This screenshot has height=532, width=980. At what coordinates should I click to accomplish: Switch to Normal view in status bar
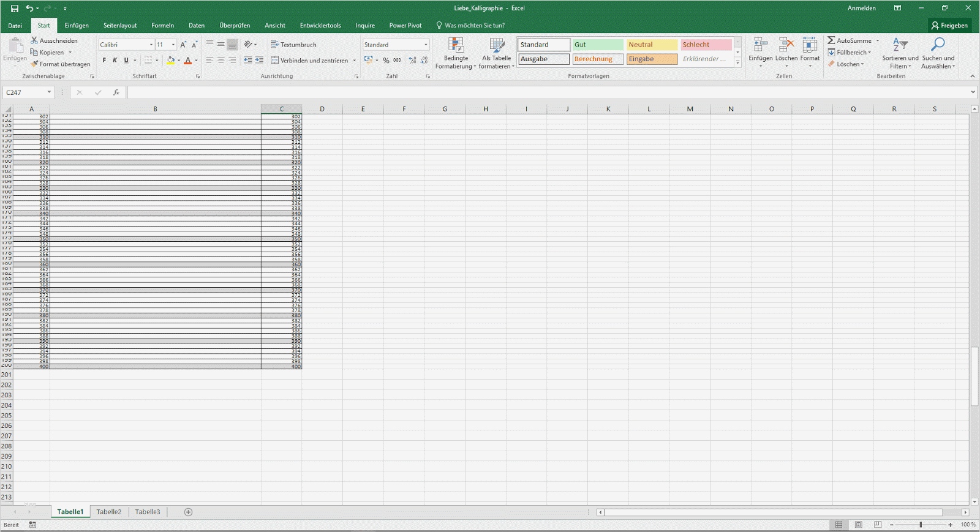pos(839,525)
